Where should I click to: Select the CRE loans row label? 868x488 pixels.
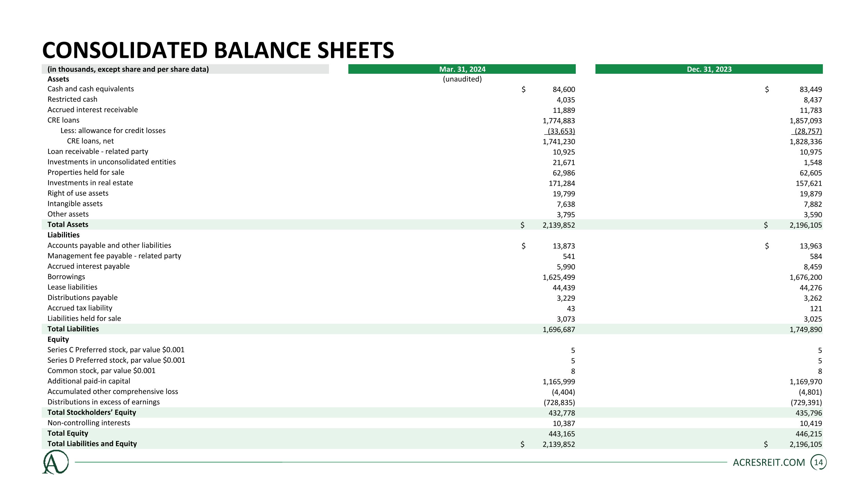tap(63, 120)
